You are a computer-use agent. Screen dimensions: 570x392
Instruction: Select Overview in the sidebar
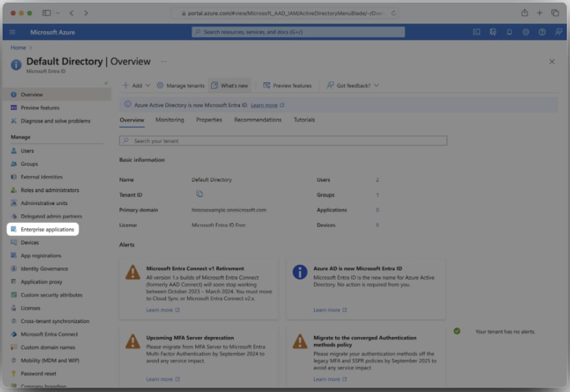pos(57,94)
